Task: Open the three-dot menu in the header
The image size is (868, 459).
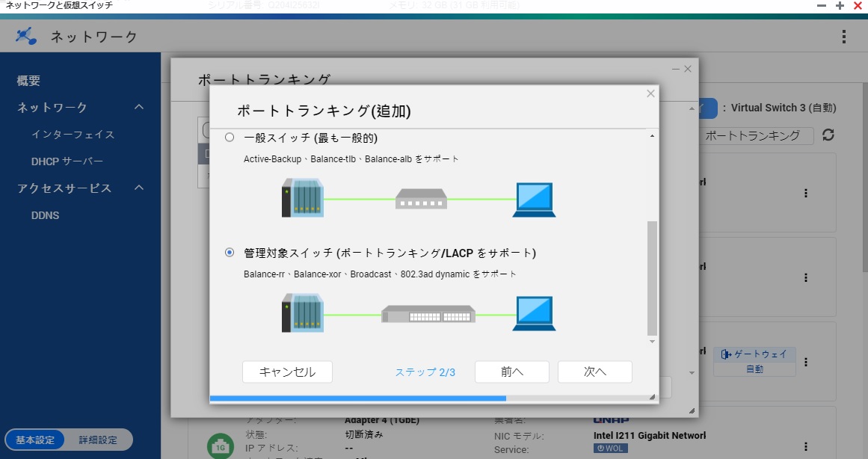Action: coord(843,37)
